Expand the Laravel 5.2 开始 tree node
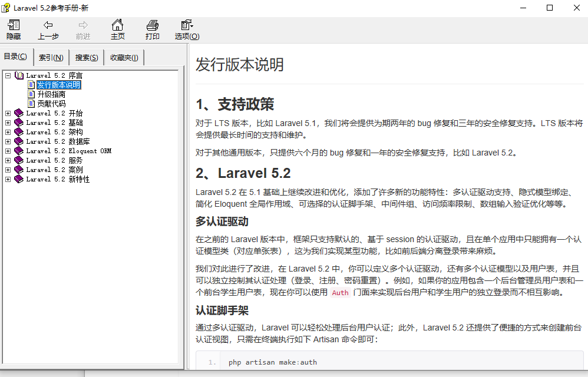Viewport: 588px width, 377px height. [x=8, y=113]
